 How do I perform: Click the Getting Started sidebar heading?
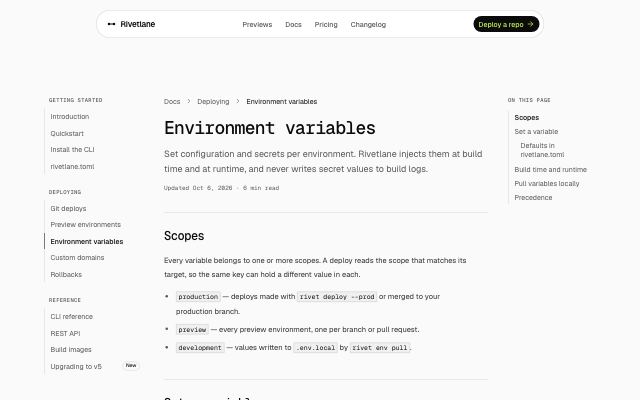point(76,100)
